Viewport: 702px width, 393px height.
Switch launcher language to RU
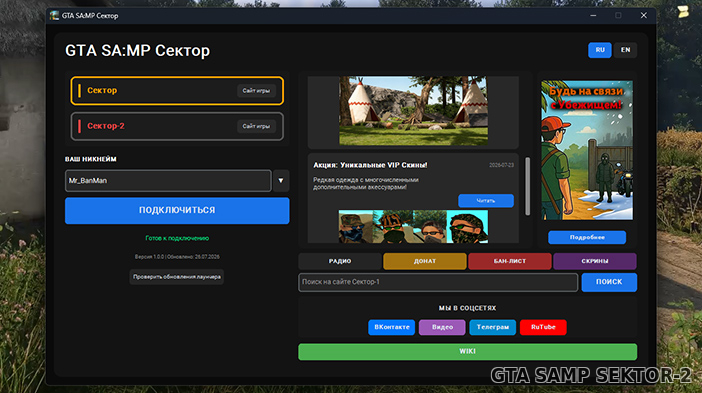599,50
